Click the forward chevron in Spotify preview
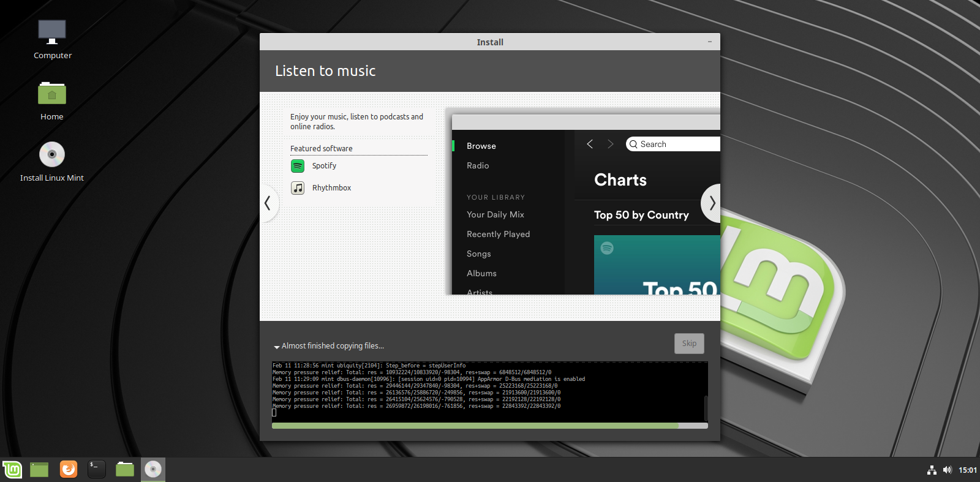Image resolution: width=980 pixels, height=482 pixels. click(x=610, y=144)
